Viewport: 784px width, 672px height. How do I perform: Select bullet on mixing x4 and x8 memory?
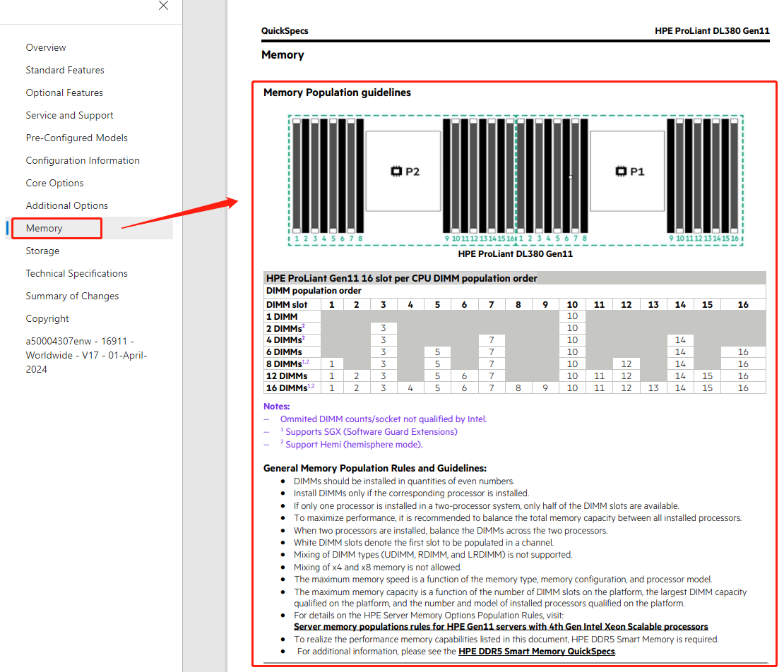tap(377, 567)
